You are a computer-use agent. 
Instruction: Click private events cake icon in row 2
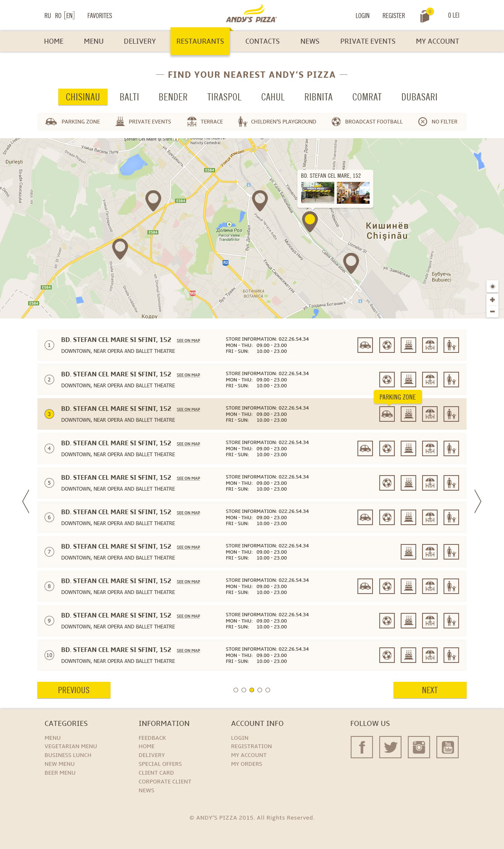[x=408, y=380]
